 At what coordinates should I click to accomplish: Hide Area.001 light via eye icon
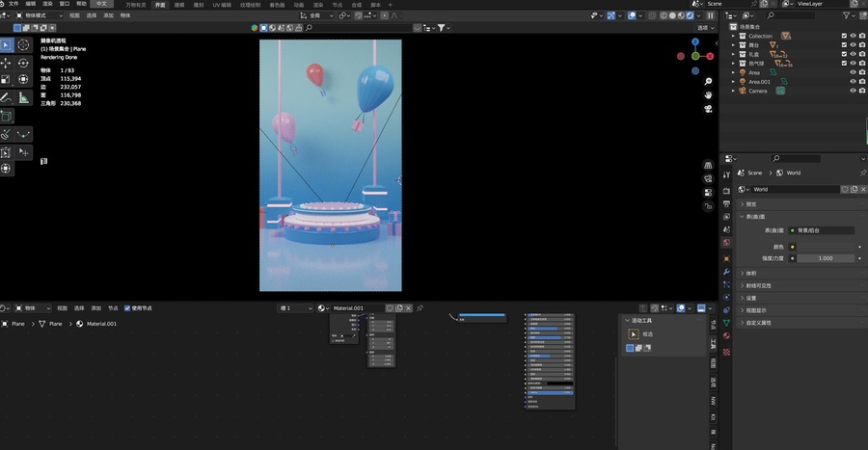(854, 82)
